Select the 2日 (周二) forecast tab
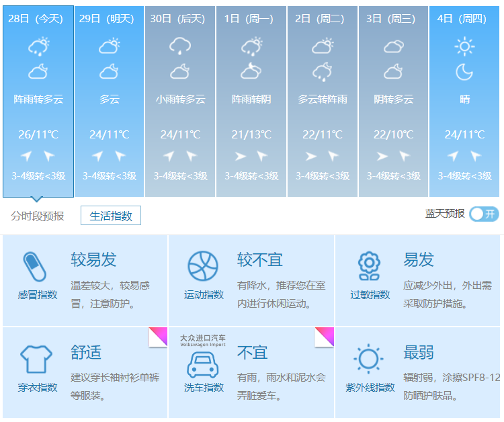Image resolution: width=504 pixels, height=422 pixels. 323,101
